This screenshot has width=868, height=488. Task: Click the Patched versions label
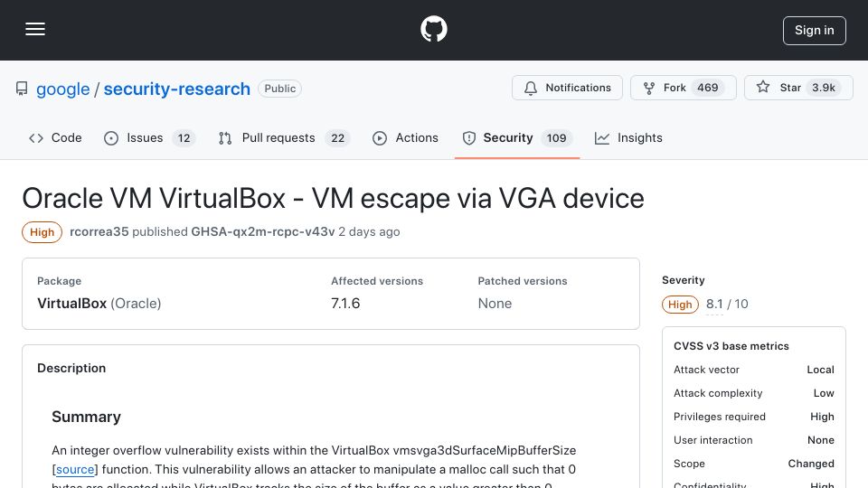click(x=523, y=281)
